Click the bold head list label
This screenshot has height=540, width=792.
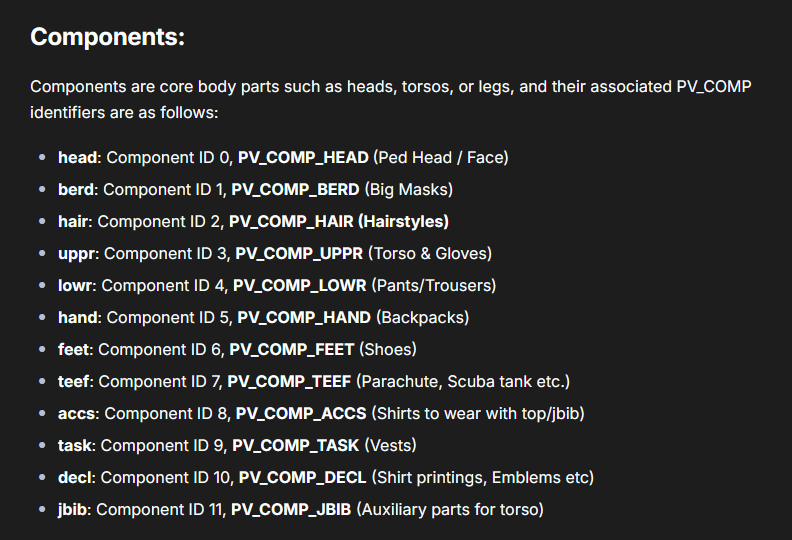coord(77,158)
